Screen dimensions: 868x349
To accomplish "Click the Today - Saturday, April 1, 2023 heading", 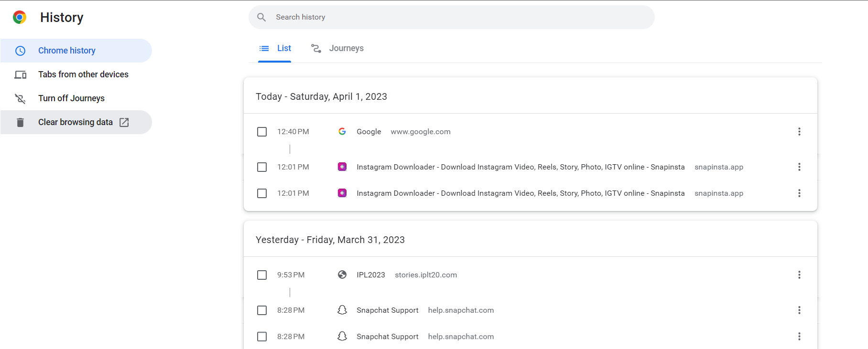I will tap(321, 96).
